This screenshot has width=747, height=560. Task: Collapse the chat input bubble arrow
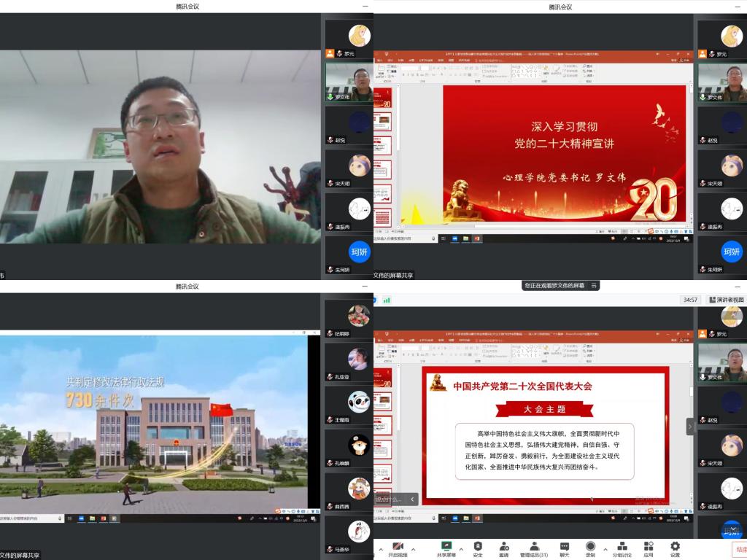point(412,499)
